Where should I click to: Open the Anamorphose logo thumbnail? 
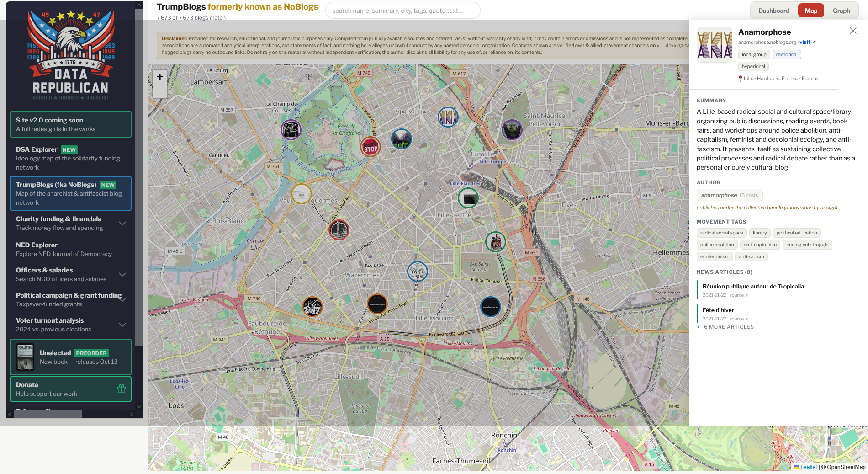[715, 45]
